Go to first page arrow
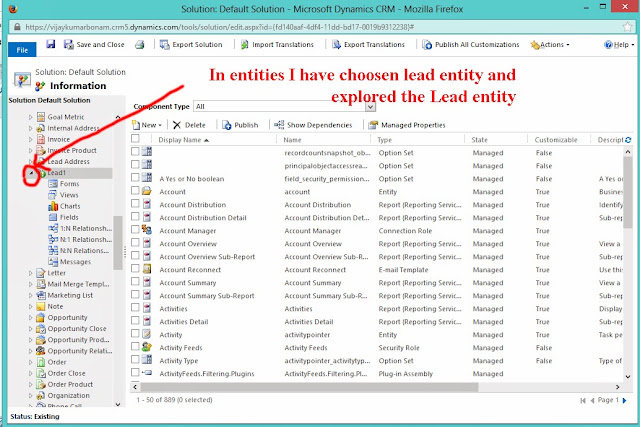The width and height of the screenshot is (640, 427). pyautogui.click(x=583, y=400)
